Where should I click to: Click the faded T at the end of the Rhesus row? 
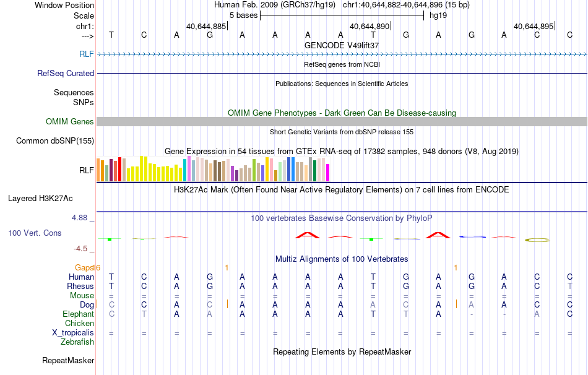(x=569, y=286)
